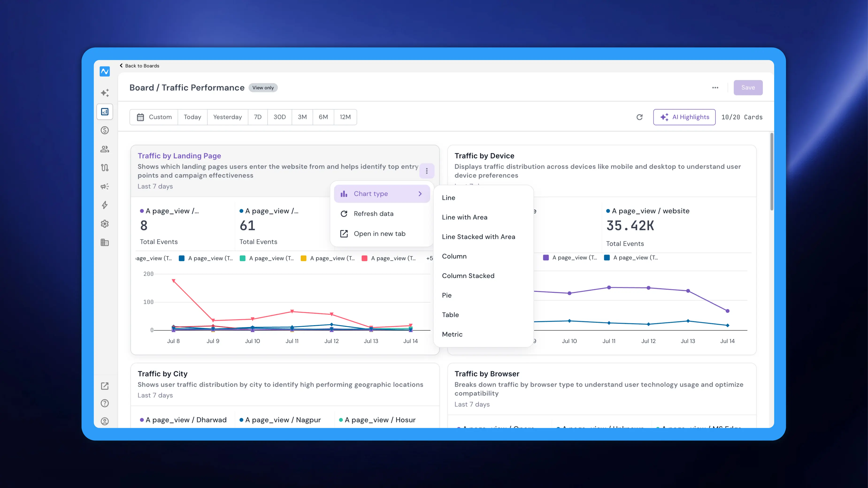Choose the Column chart type

(483, 256)
